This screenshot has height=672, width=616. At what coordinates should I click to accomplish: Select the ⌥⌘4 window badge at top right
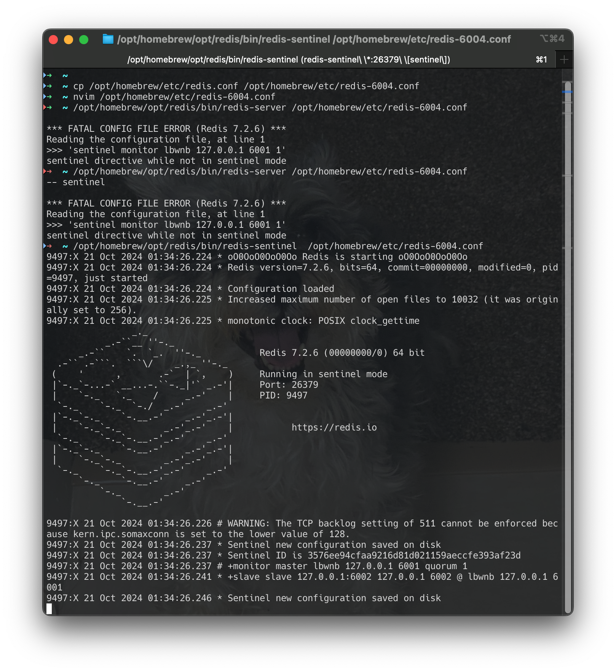(552, 38)
